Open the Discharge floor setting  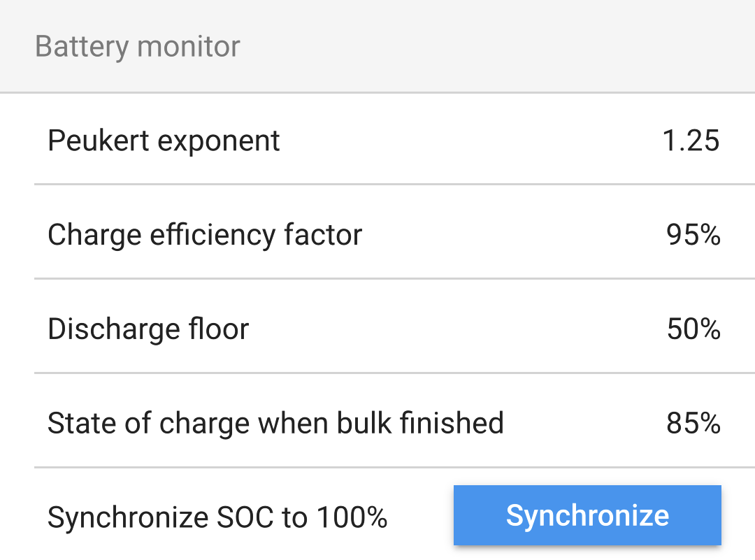point(377,329)
